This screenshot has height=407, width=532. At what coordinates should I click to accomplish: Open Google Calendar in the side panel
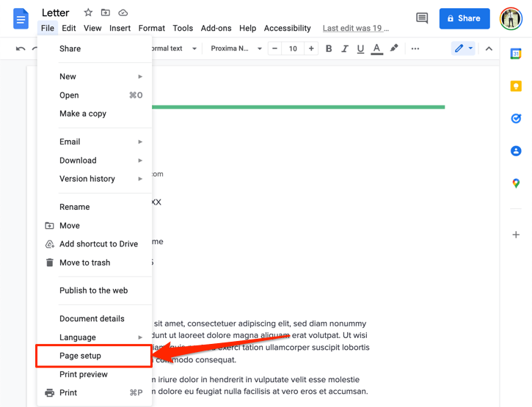point(516,54)
